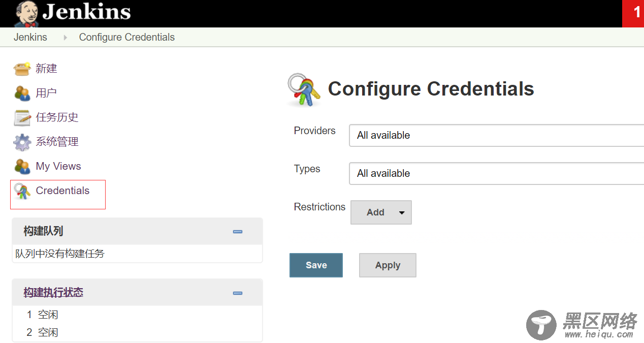Click the 队列中没有构建任务 text

60,253
